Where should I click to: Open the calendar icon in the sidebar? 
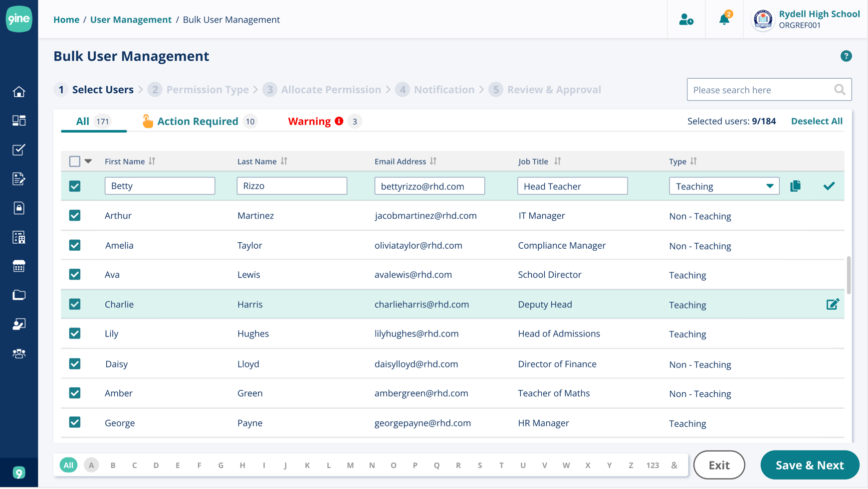[18, 266]
